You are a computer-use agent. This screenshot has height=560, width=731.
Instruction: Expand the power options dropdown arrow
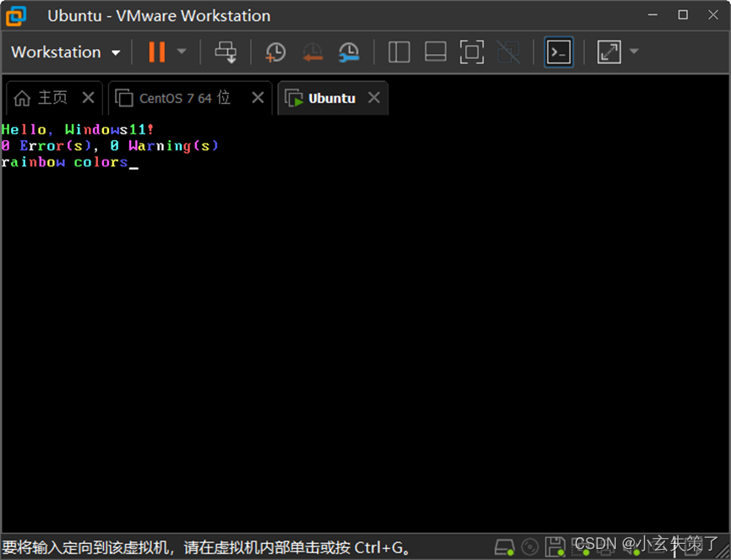tap(182, 52)
